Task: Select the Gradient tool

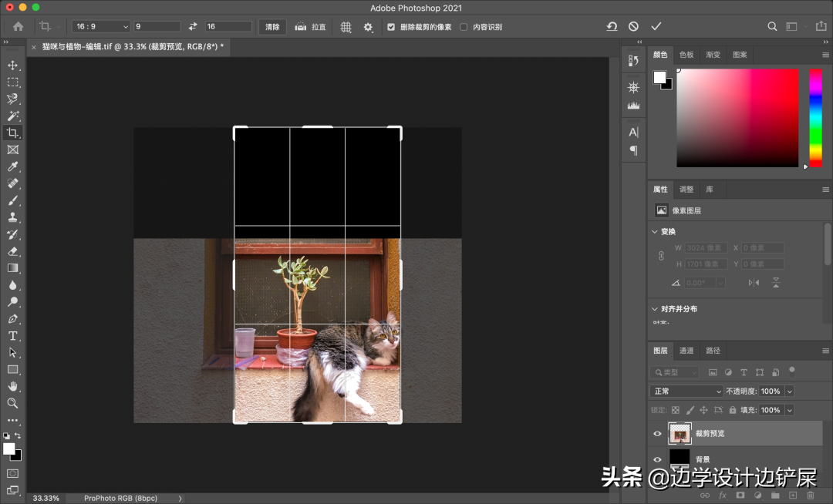Action: pos(13,268)
